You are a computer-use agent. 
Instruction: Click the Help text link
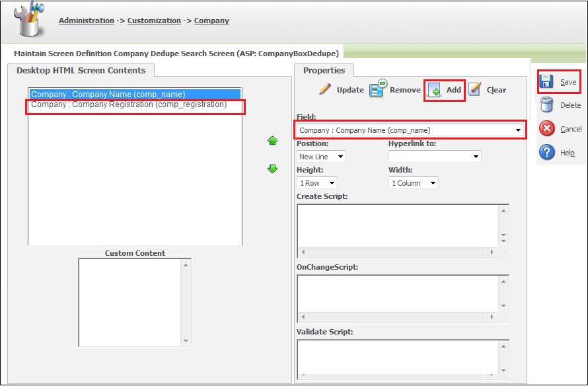[568, 153]
